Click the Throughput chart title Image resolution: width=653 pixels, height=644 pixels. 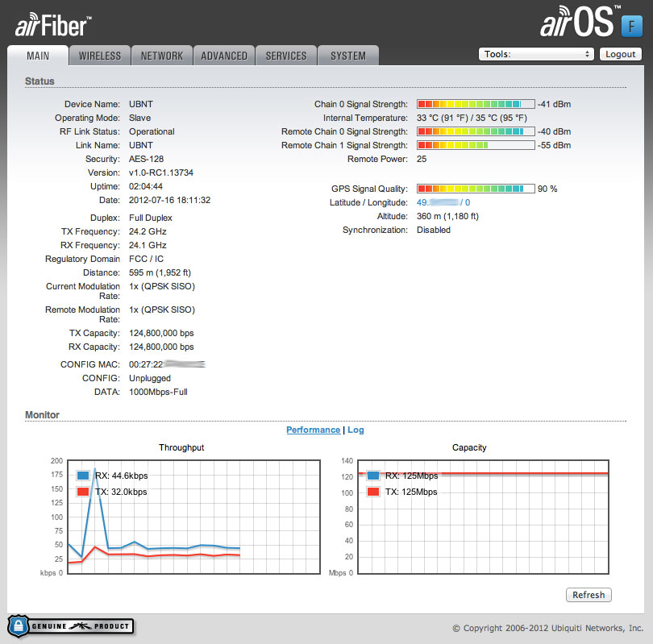click(181, 447)
